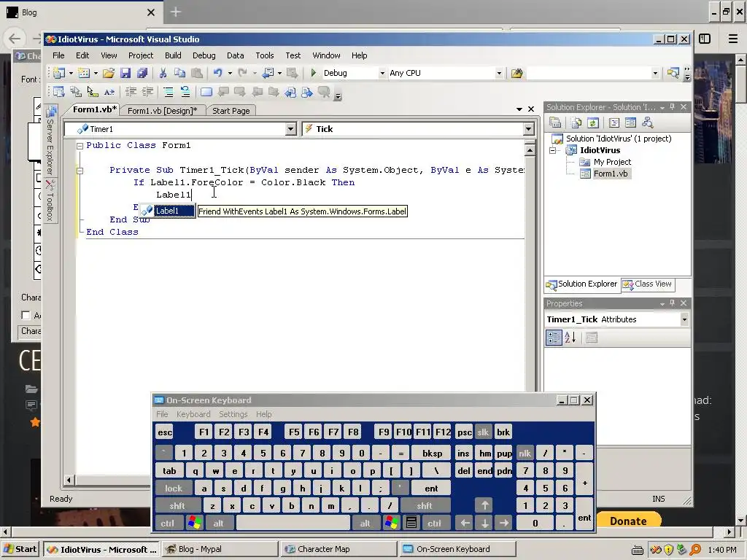Collapse the Timer1_Tick Sub code region
Viewport: 747px width, 560px height.
[80, 171]
